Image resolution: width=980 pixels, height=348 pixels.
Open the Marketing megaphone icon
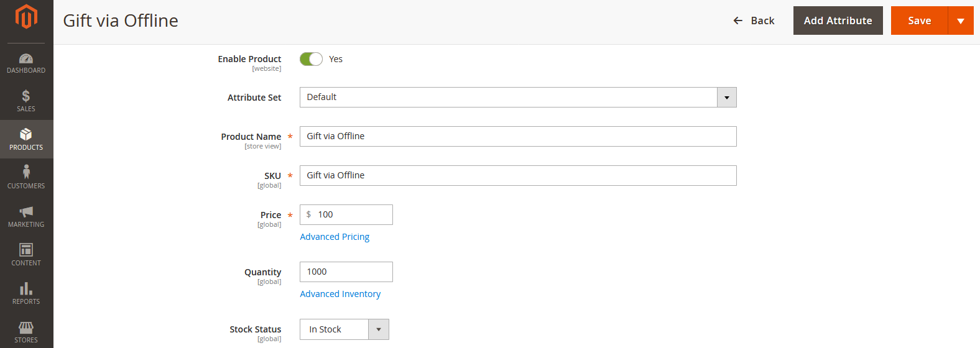(x=26, y=212)
